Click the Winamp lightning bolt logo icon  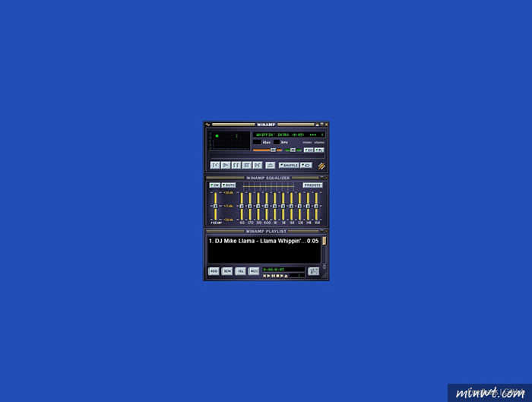click(x=321, y=166)
